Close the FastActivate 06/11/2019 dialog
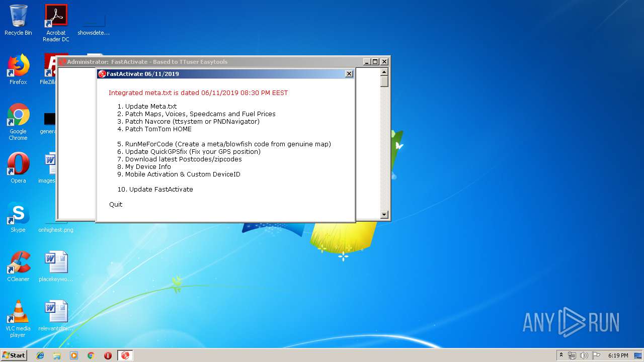Image resolution: width=644 pixels, height=362 pixels. coord(349,74)
